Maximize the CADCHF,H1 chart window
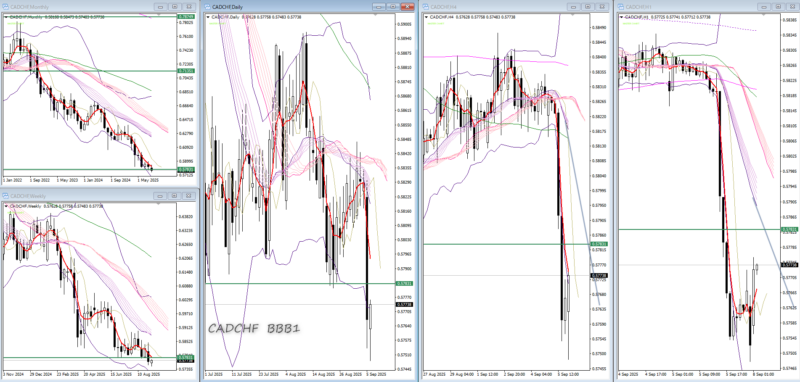Image resolution: width=800 pixels, height=382 pixels. (778, 7)
